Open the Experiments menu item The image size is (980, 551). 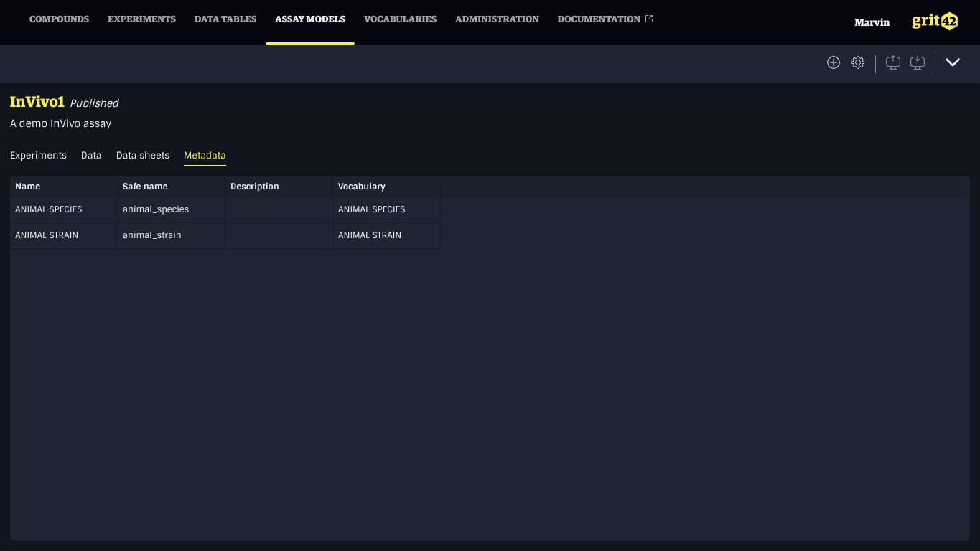click(x=141, y=19)
